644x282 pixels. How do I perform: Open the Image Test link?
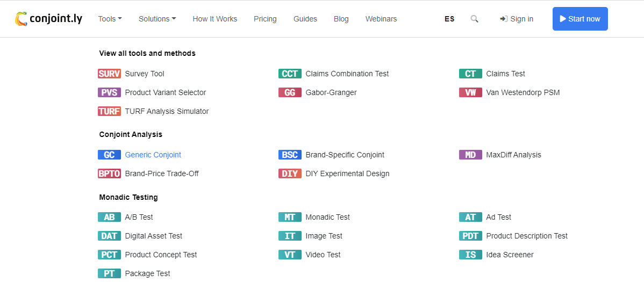coord(324,236)
